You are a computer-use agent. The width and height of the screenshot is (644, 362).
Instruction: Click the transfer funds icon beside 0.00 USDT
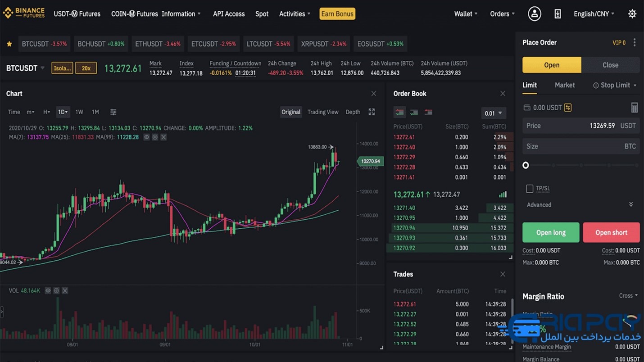click(567, 108)
